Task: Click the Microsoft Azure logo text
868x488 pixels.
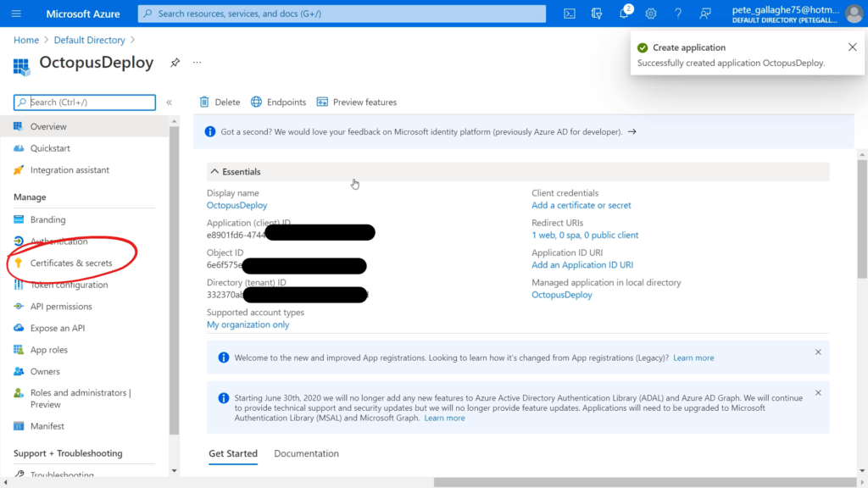Action: (83, 14)
